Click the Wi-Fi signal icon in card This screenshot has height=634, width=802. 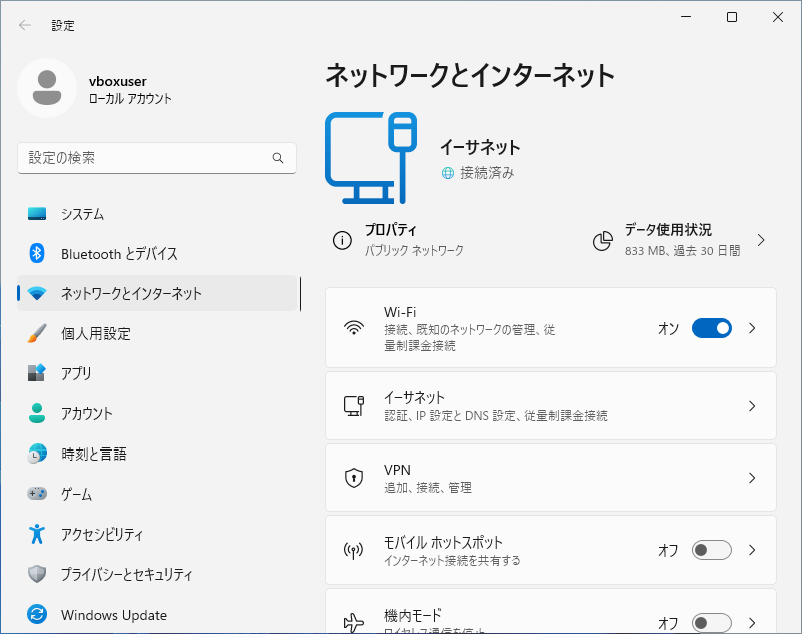354,328
